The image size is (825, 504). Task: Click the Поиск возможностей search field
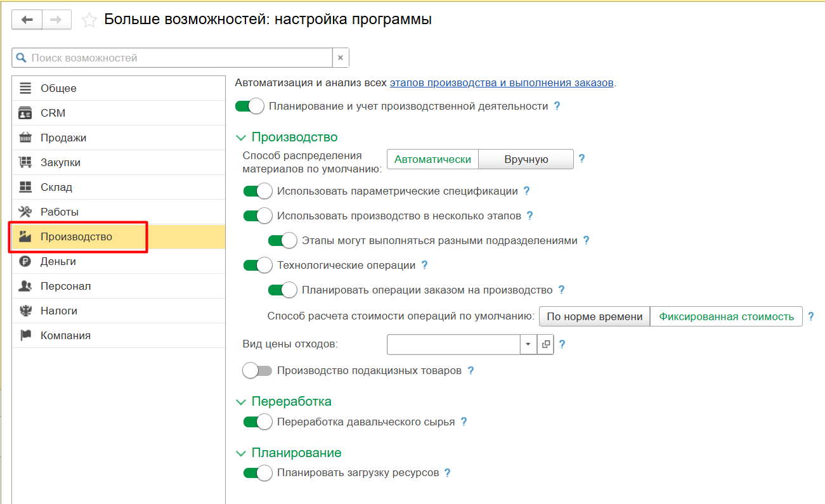172,58
